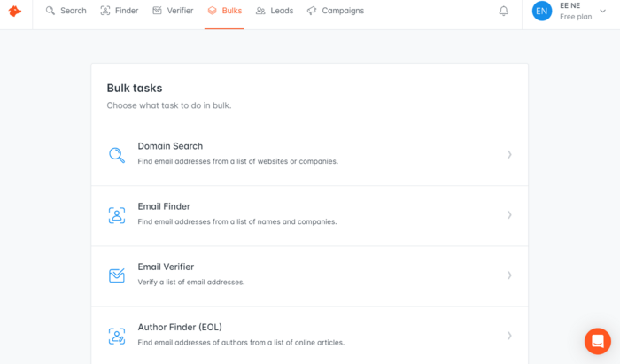
Task: Open Email Verifier row chevron
Action: tap(509, 275)
